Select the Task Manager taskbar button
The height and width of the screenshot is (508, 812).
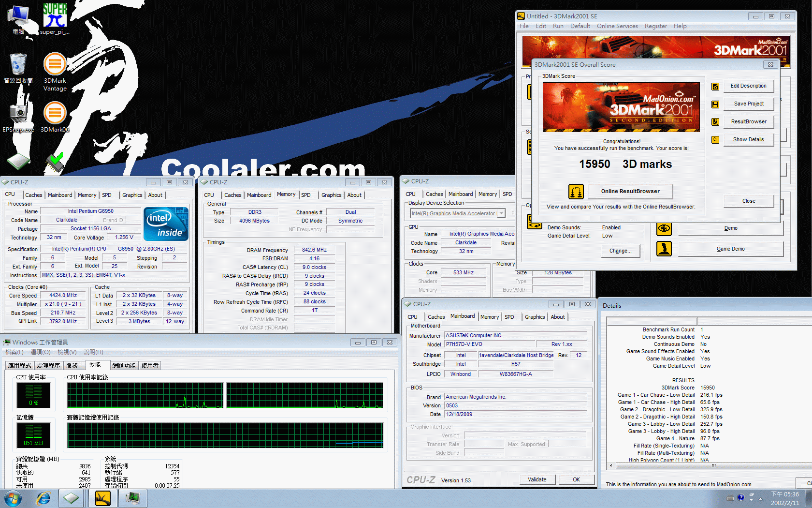(132, 498)
